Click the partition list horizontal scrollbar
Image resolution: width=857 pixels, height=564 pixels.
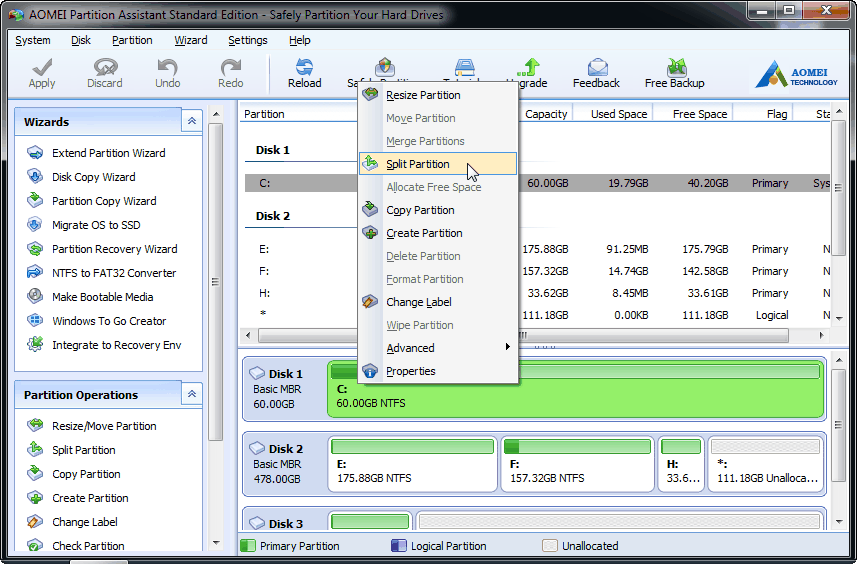tap(523, 335)
